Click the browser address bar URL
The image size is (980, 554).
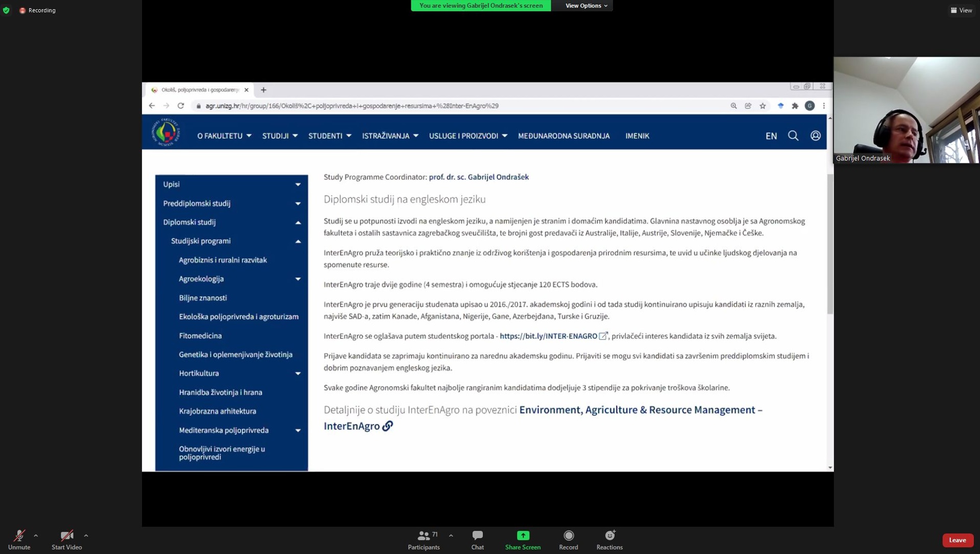[352, 106]
